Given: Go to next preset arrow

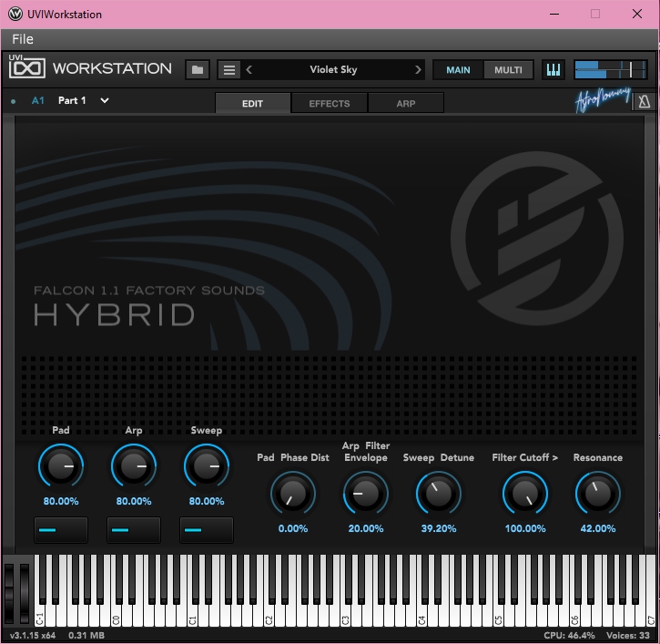Looking at the screenshot, I should point(418,69).
